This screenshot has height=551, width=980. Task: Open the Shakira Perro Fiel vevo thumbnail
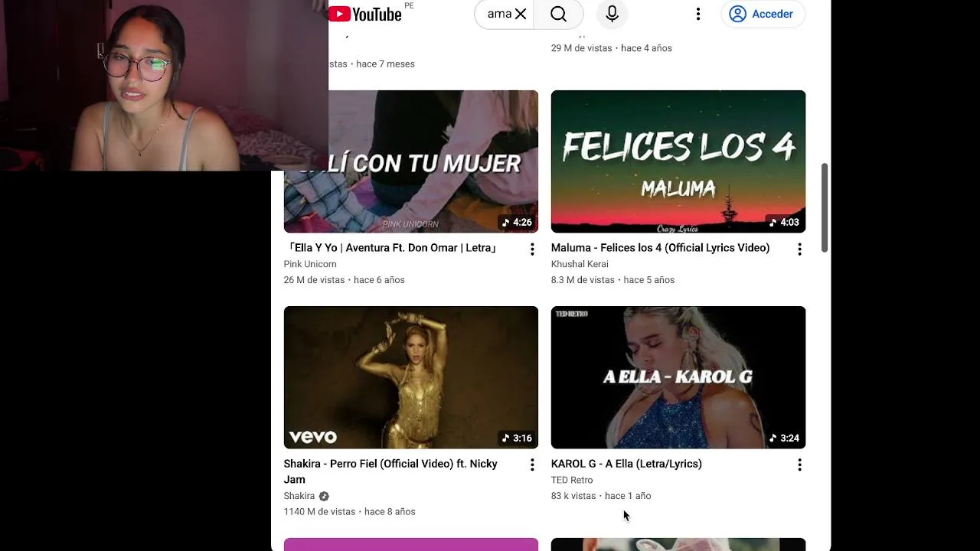411,377
